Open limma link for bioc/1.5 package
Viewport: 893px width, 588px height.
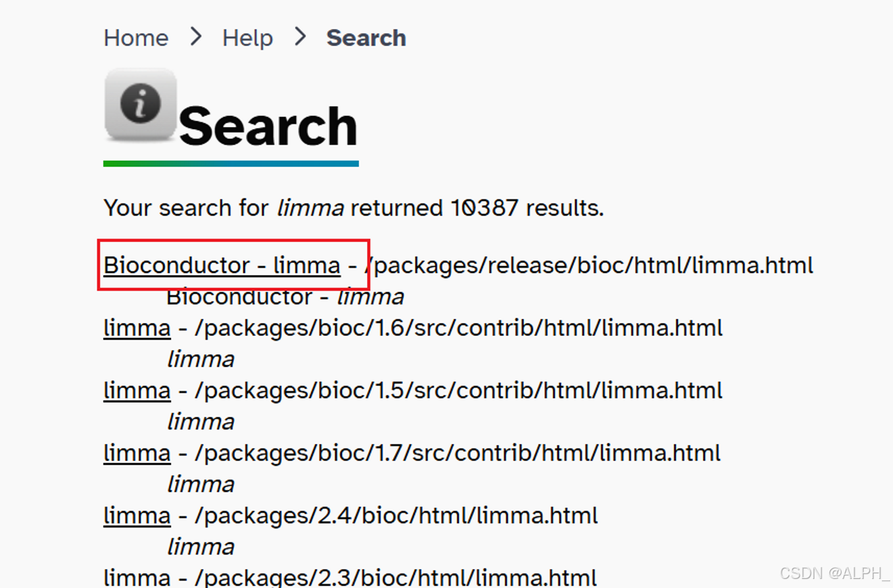click(x=137, y=390)
